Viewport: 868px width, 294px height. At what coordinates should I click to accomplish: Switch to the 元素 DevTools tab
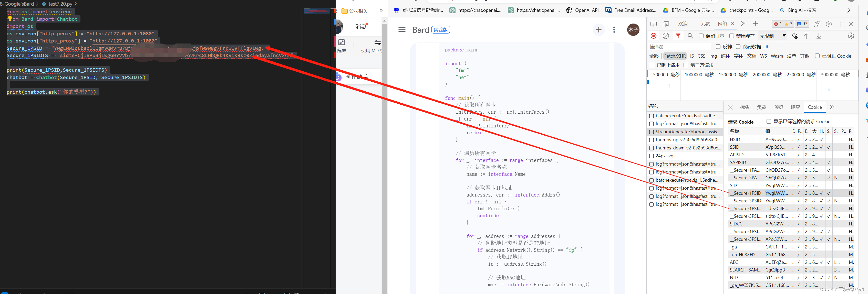pyautogui.click(x=705, y=24)
